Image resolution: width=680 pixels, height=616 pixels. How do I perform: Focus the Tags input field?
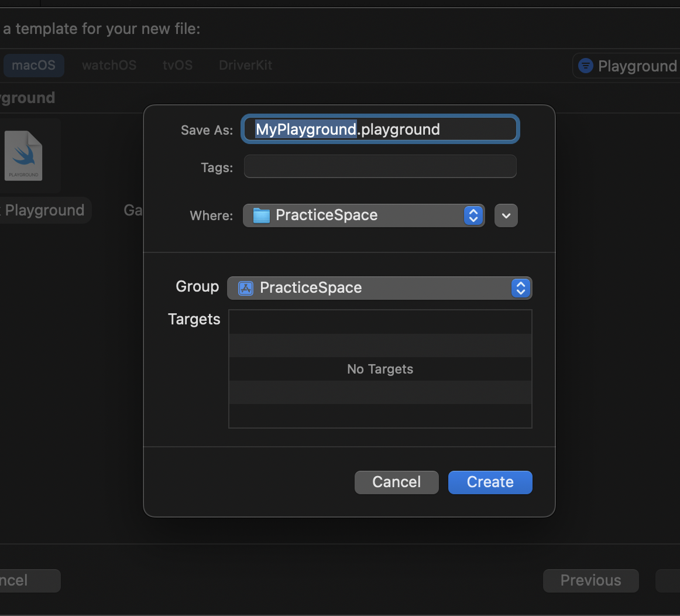[380, 166]
